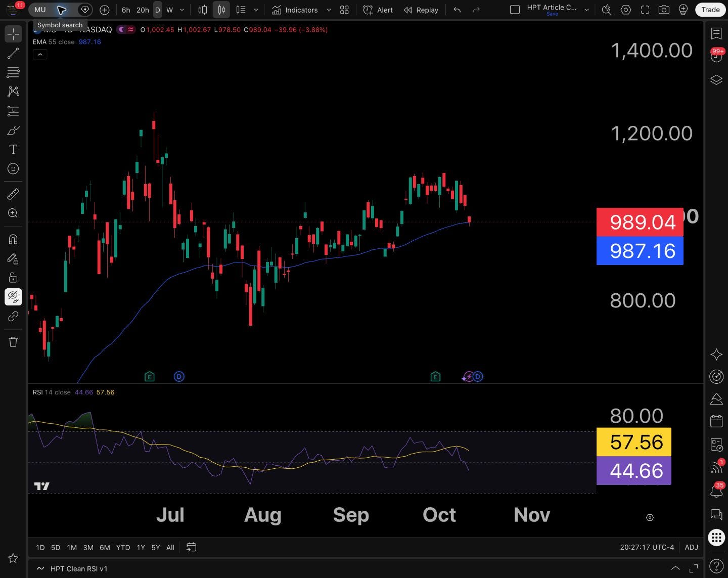Open the economic calendar panel
Screen dimensions: 728x578
coord(716,421)
